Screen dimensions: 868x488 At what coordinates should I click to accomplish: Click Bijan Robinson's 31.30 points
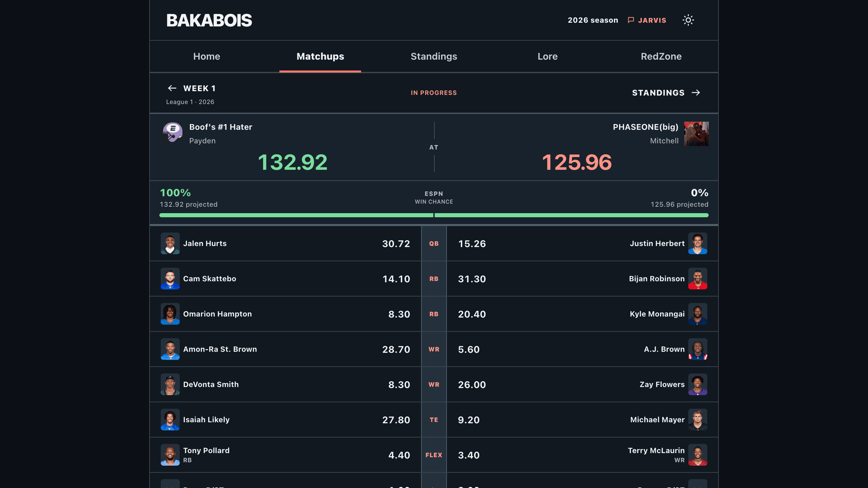tap(472, 279)
